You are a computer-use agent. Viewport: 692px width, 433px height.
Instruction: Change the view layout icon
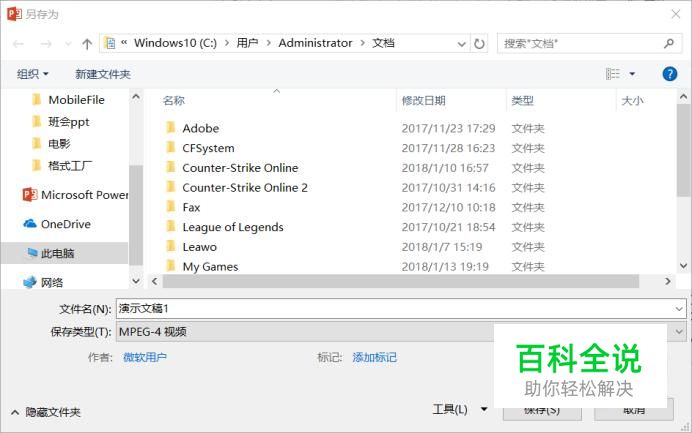(613, 74)
